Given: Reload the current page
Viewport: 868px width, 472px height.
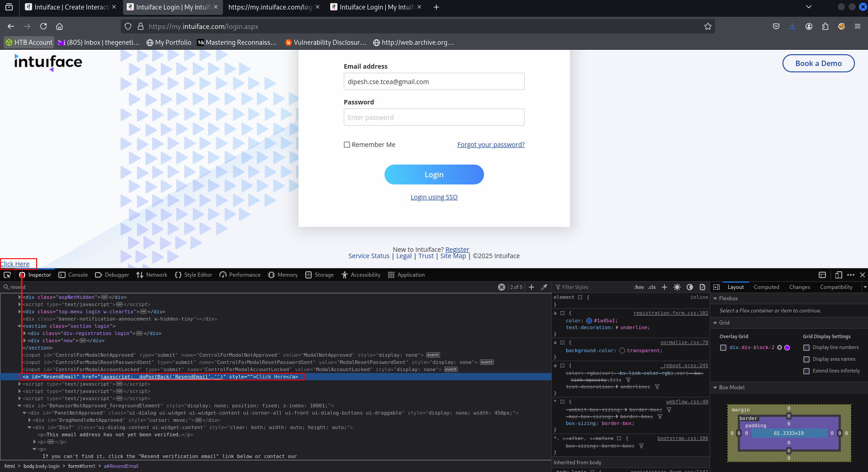Looking at the screenshot, I should [43, 27].
